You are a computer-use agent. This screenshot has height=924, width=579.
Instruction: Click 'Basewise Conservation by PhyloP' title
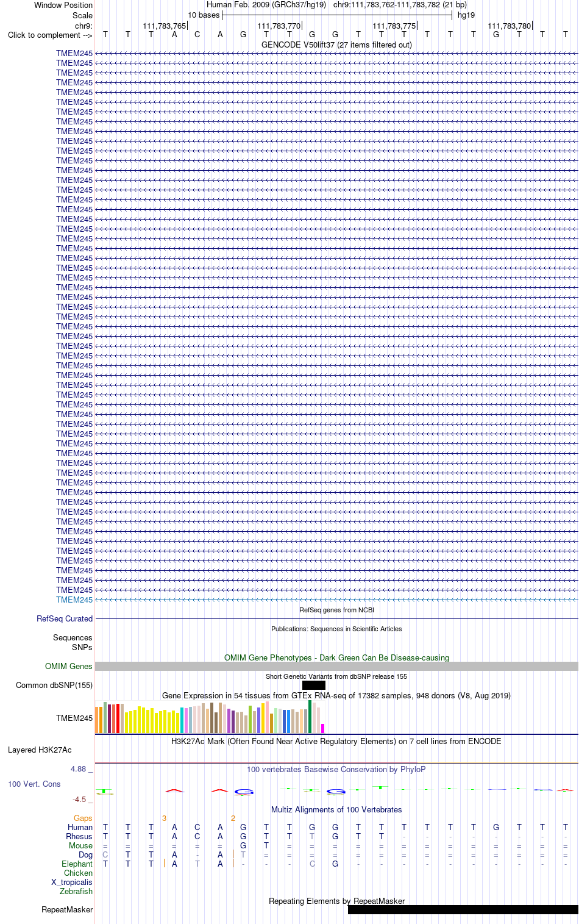pos(336,769)
